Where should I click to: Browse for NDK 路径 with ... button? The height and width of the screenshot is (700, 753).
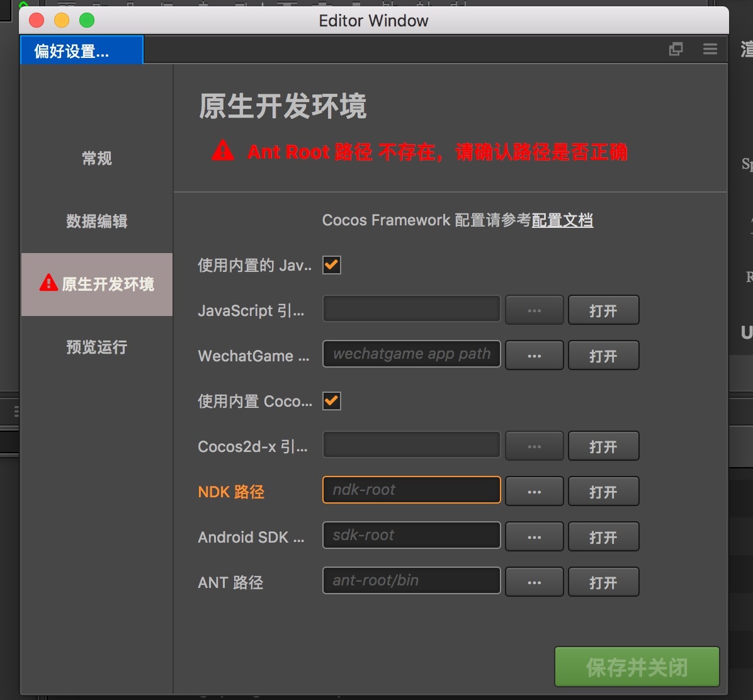(535, 491)
